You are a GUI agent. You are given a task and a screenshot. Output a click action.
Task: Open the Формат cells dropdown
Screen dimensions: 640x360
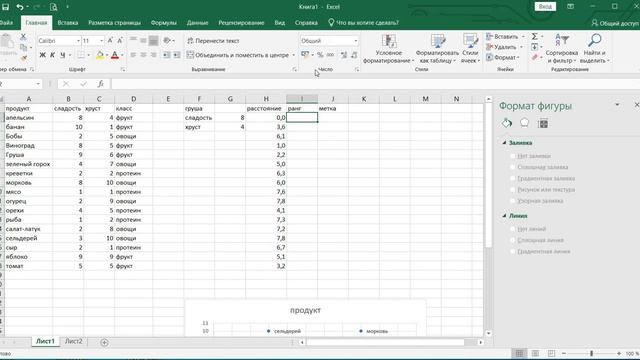[518, 58]
